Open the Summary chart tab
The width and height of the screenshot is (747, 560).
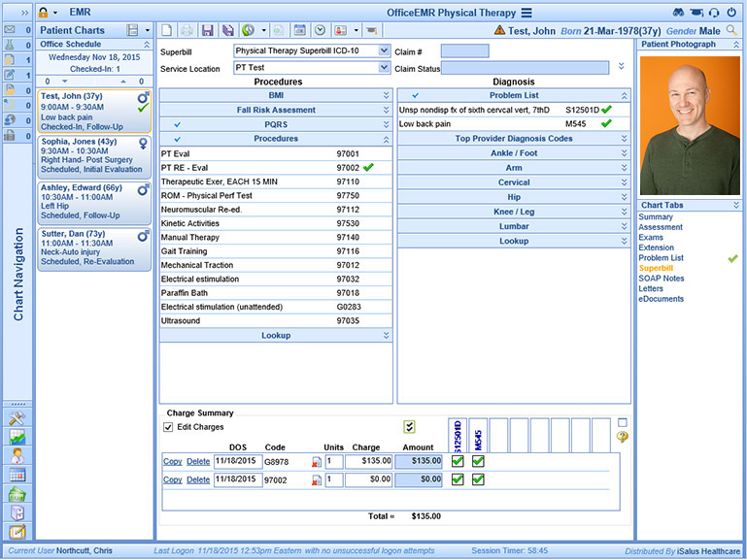[656, 217]
